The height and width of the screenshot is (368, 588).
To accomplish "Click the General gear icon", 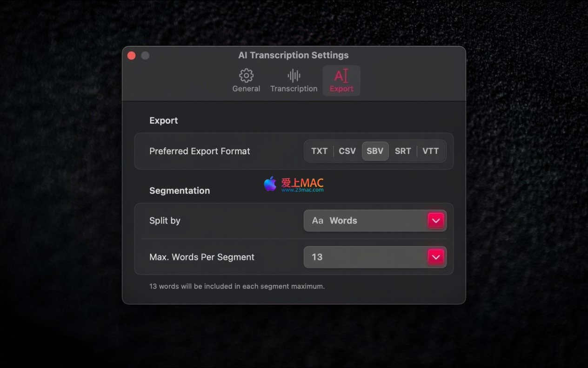I will (x=246, y=75).
